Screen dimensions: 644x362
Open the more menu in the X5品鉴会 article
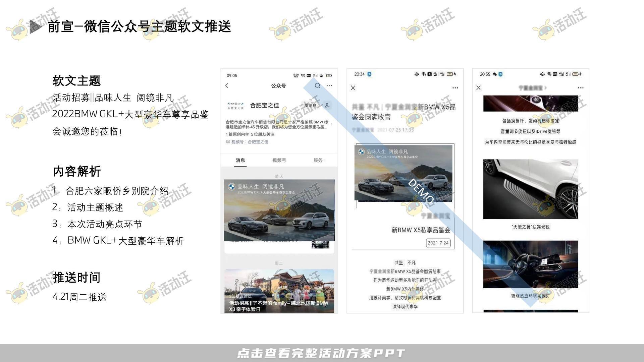tap(455, 88)
